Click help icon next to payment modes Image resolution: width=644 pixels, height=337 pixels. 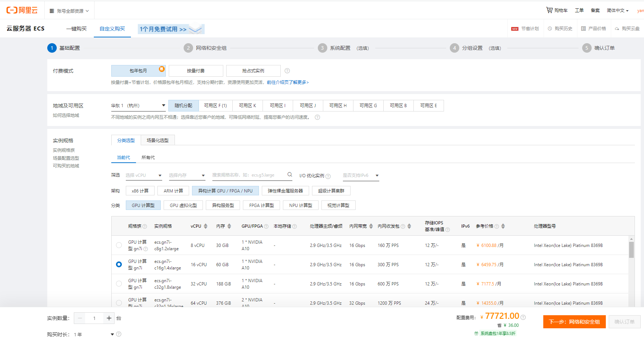tap(287, 71)
